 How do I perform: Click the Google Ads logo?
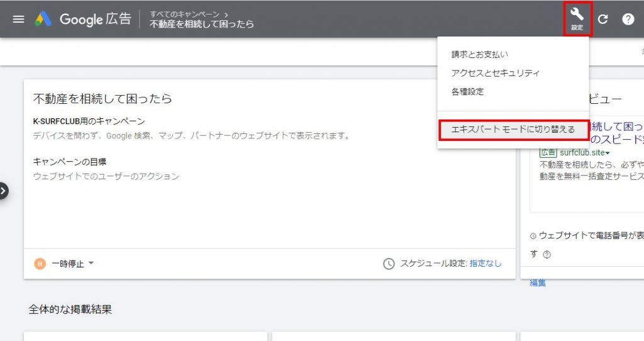coord(43,19)
